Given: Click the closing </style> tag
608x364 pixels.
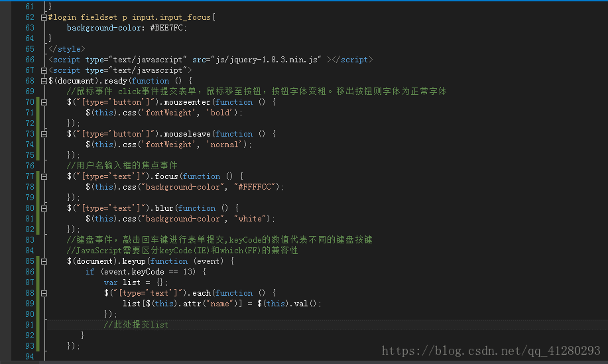Looking at the screenshot, I should pyautogui.click(x=67, y=49).
